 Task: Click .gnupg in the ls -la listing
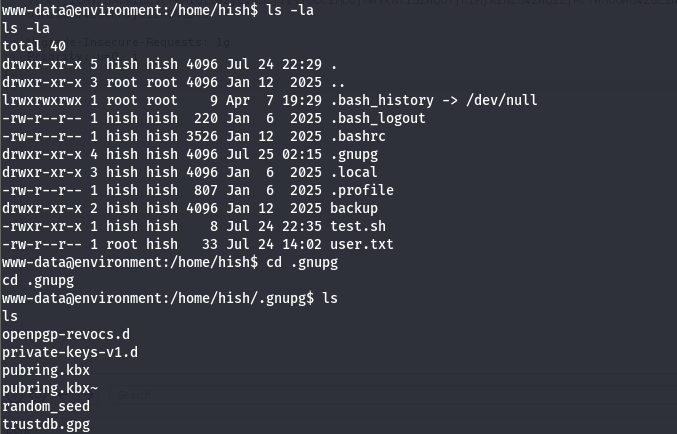coord(353,154)
